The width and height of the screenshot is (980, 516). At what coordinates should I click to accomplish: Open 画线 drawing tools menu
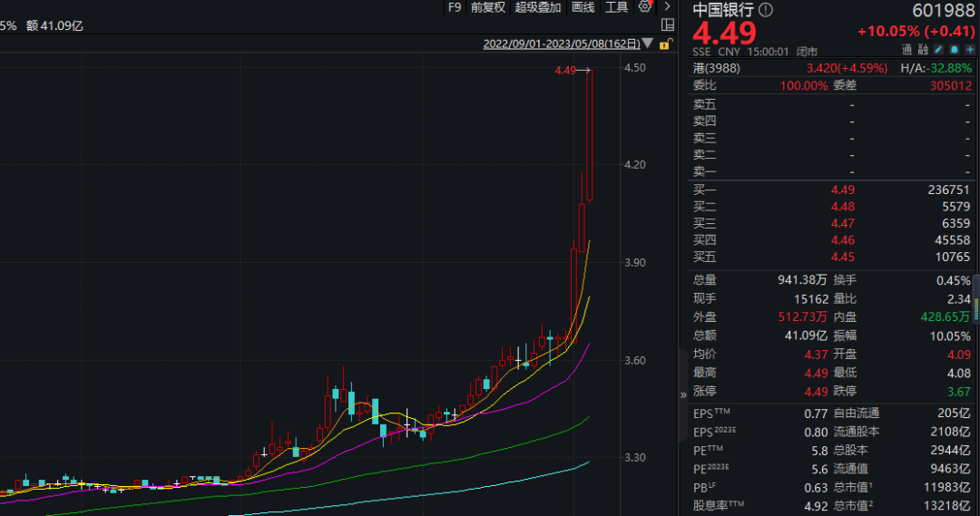(583, 7)
